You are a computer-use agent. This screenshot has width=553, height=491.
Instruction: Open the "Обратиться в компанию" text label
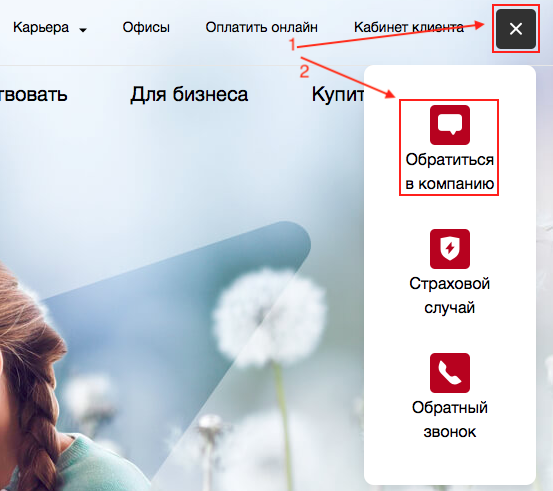(450, 172)
